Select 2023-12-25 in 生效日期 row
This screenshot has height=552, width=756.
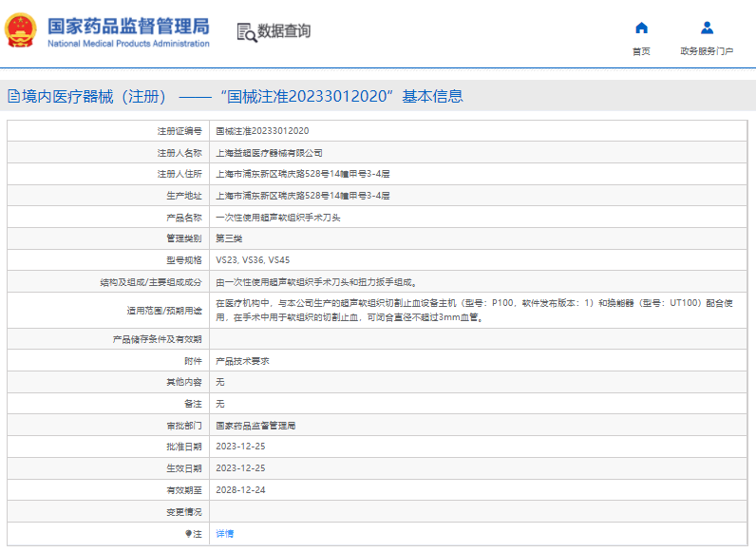240,468
